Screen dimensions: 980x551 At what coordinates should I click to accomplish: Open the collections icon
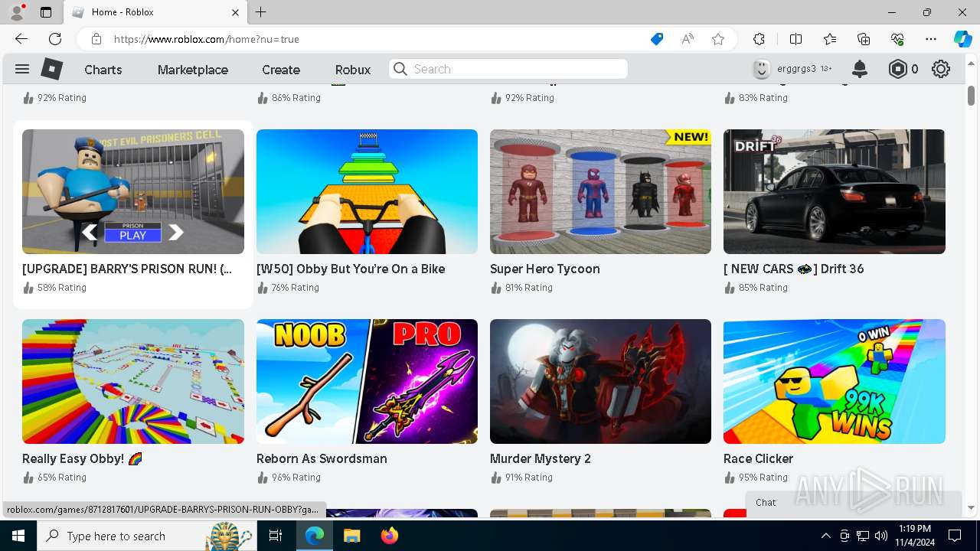tap(864, 39)
